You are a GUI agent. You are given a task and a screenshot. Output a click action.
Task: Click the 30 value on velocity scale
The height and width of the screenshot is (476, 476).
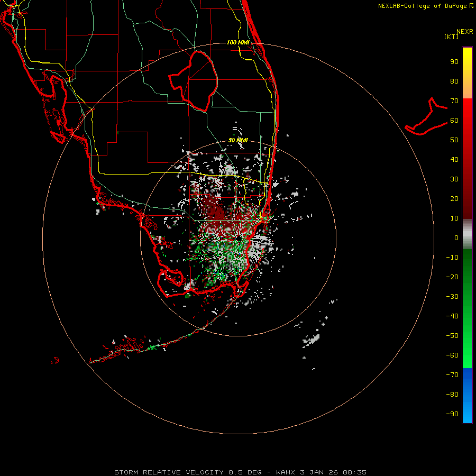[454, 179]
